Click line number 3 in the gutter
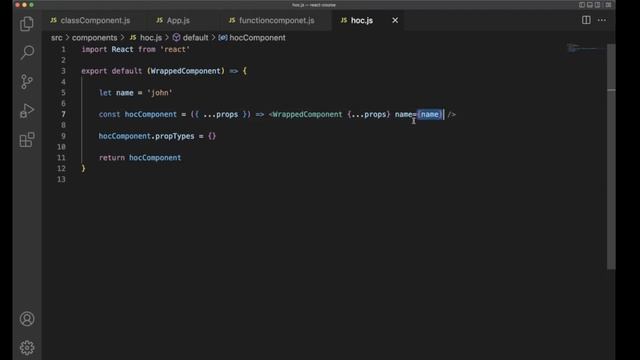Screen dimensions: 640x360 point(63,71)
